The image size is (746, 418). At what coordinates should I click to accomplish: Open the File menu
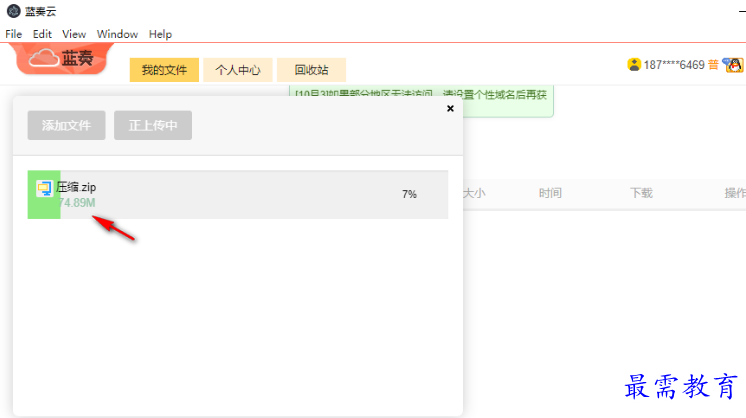14,34
